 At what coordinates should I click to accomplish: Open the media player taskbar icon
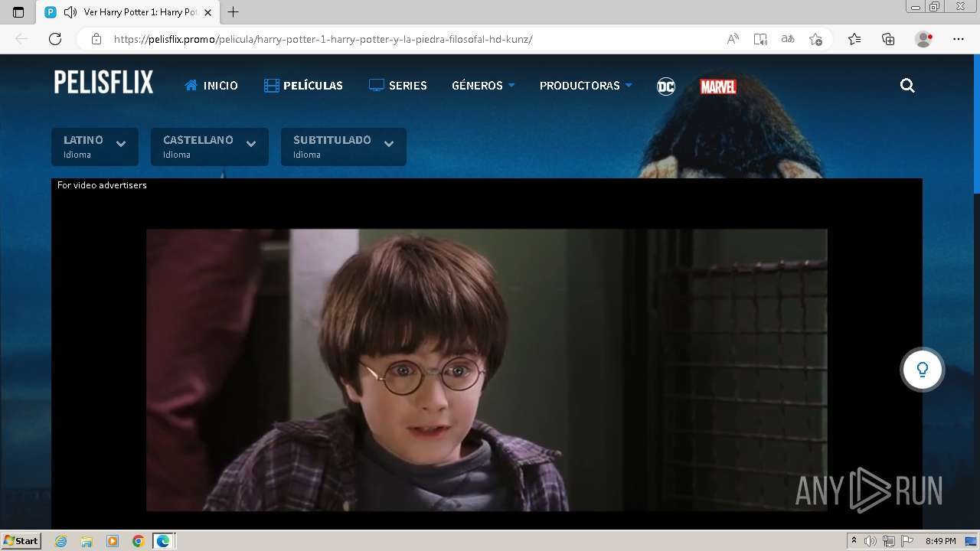(113, 541)
